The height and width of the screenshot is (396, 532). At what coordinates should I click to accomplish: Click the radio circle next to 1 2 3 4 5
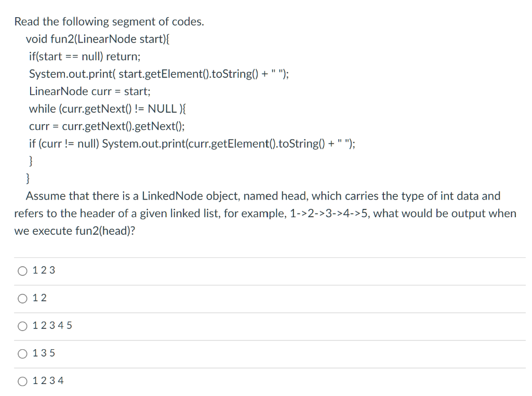pos(22,325)
